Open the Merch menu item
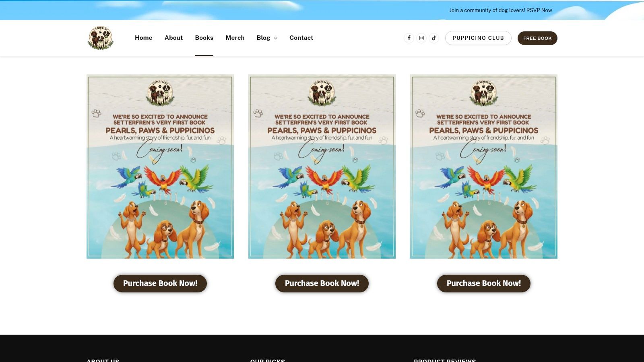Screen dimensions: 644x362 pos(235,38)
